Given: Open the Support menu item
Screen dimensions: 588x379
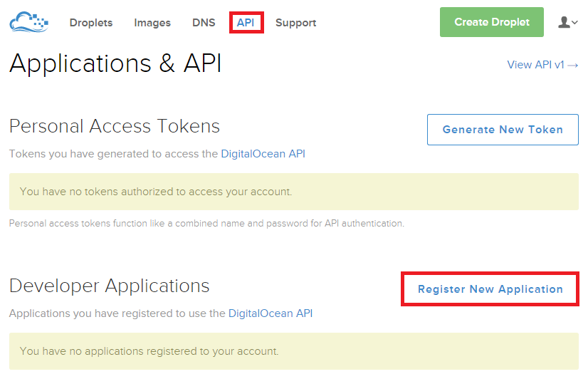Looking at the screenshot, I should 296,23.
